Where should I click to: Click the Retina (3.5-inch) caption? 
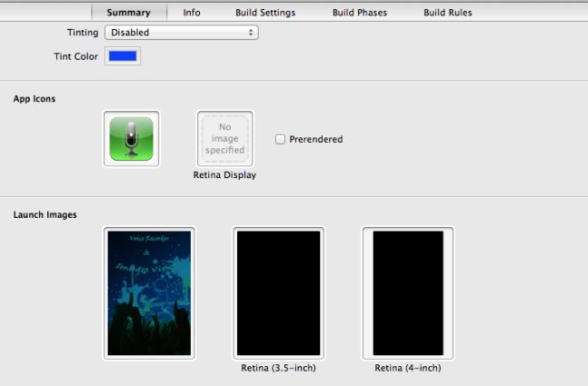coord(279,368)
